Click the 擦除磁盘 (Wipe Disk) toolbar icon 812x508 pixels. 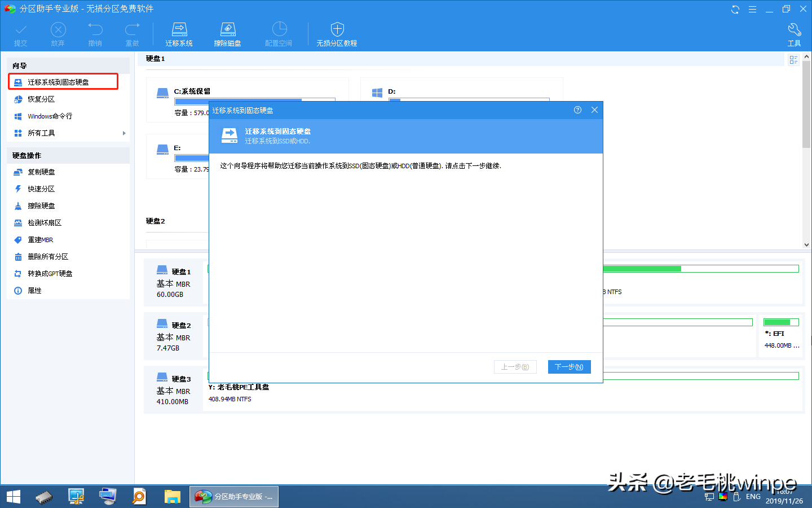click(228, 33)
